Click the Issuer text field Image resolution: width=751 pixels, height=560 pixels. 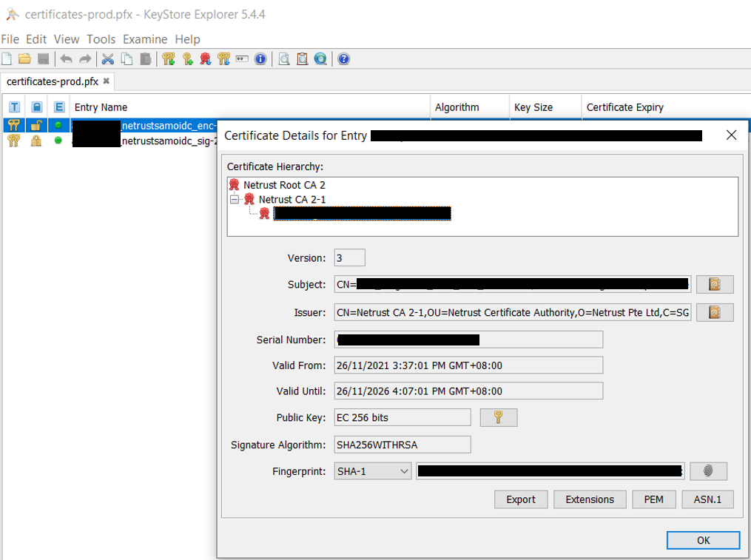click(513, 313)
